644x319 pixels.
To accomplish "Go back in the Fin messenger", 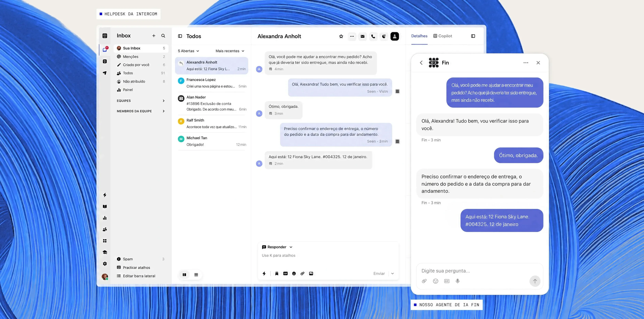I will [421, 63].
